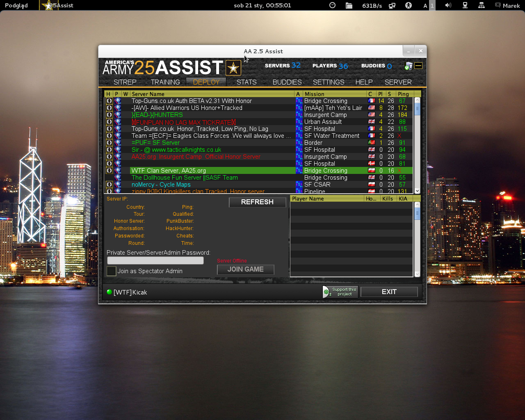Click honor icon of }{EAD-}{HUNTERS row
This screenshot has height=420, width=525.
tap(109, 115)
